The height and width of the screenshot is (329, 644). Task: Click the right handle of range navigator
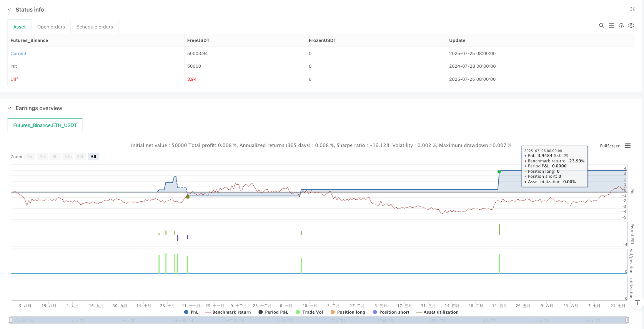(627, 320)
